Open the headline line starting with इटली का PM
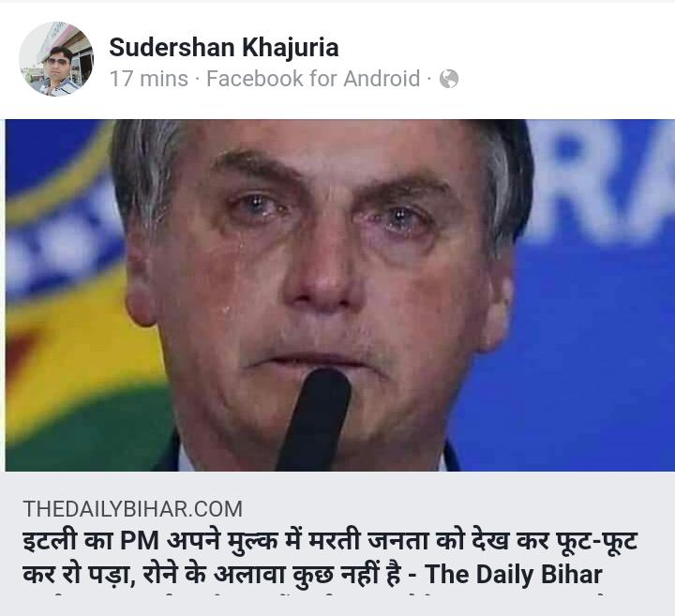 pos(330,541)
